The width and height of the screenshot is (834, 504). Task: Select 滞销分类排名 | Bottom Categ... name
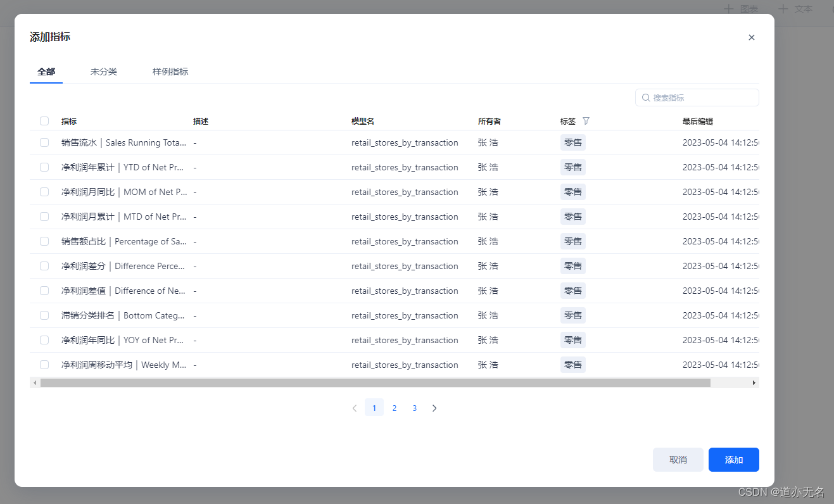pos(124,315)
